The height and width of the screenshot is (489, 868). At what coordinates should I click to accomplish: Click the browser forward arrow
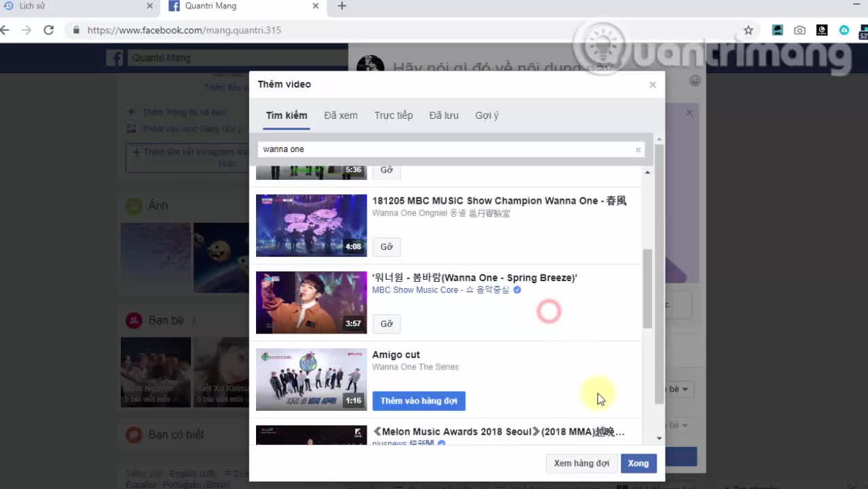pos(26,30)
